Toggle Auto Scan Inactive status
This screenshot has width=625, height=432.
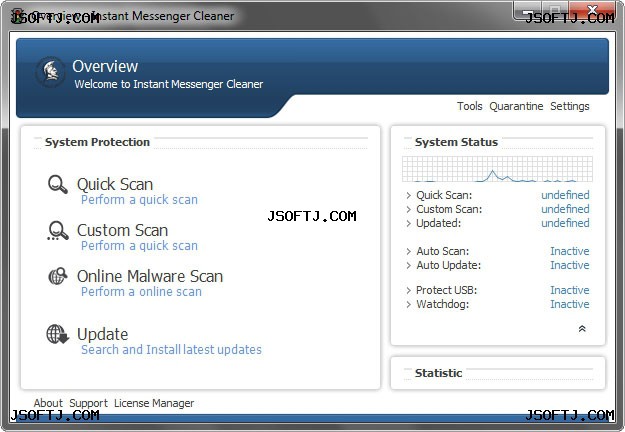point(570,251)
